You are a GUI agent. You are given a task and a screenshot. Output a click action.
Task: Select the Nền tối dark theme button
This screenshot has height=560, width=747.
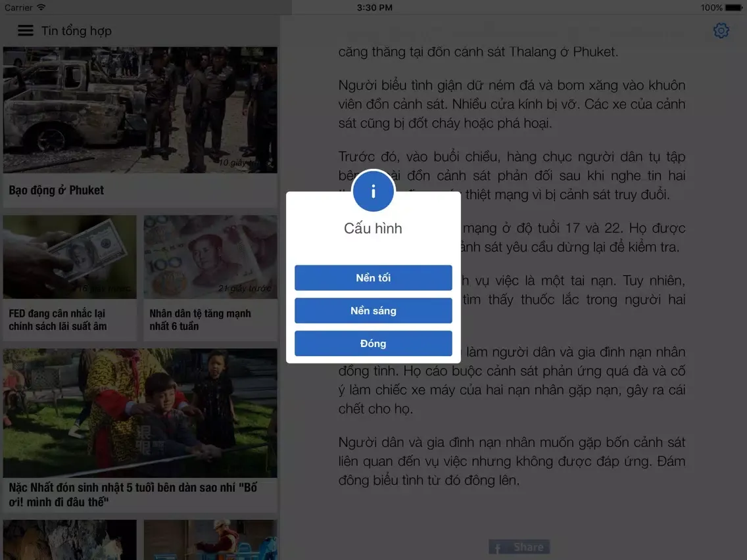click(x=373, y=277)
